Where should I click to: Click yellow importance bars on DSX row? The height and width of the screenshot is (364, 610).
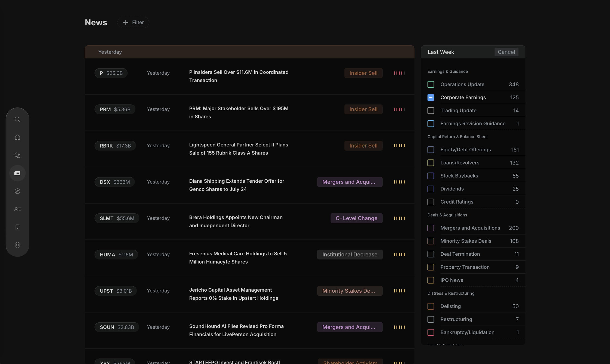pos(399,182)
